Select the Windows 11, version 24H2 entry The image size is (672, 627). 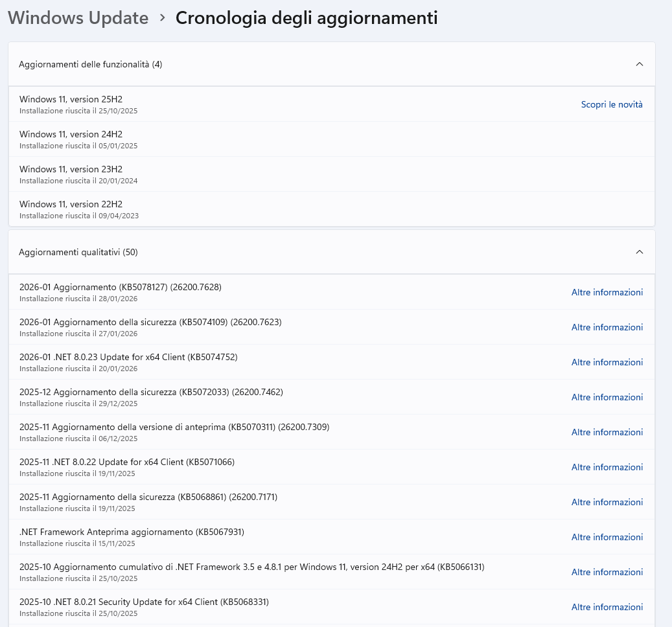point(332,139)
